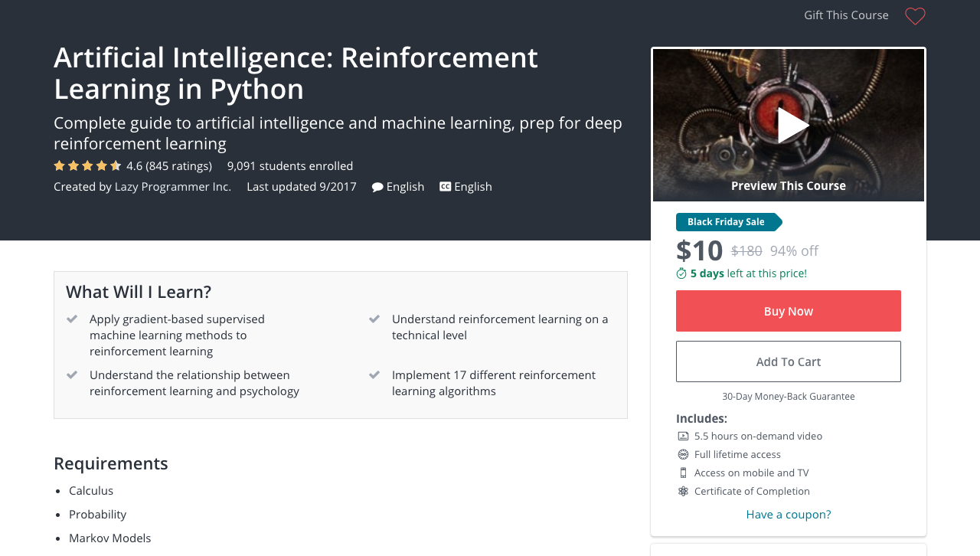Open the Have a coupon? link

pos(789,514)
